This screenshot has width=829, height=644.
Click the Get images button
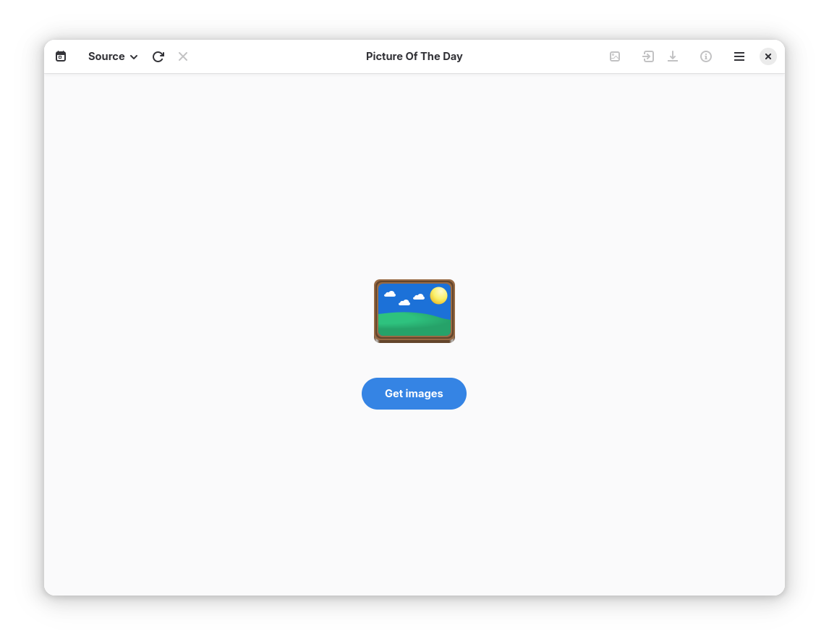(414, 394)
